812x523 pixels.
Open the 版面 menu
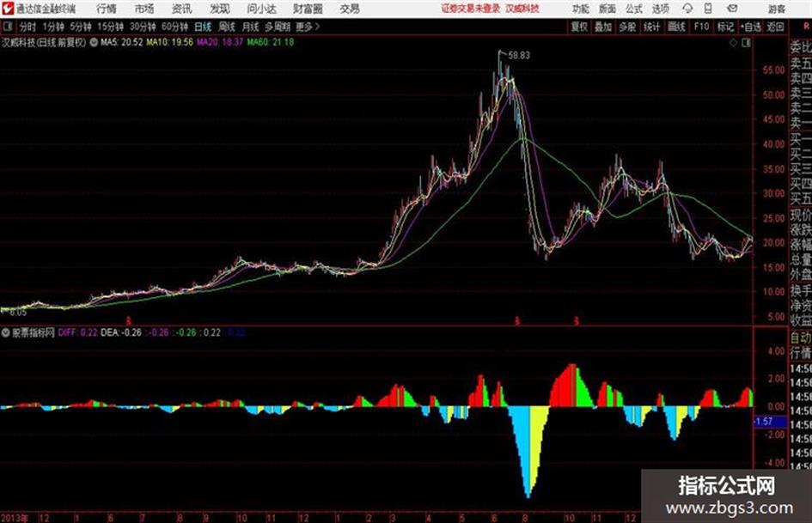point(607,9)
